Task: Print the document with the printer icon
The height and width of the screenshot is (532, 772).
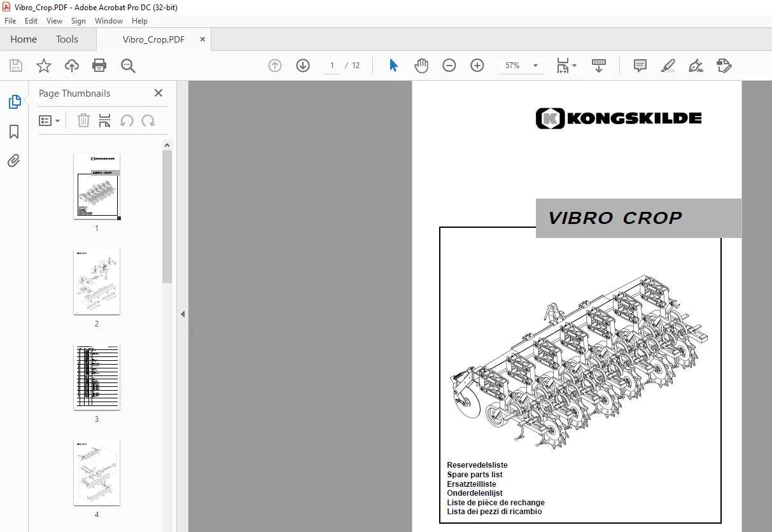Action: [x=99, y=66]
